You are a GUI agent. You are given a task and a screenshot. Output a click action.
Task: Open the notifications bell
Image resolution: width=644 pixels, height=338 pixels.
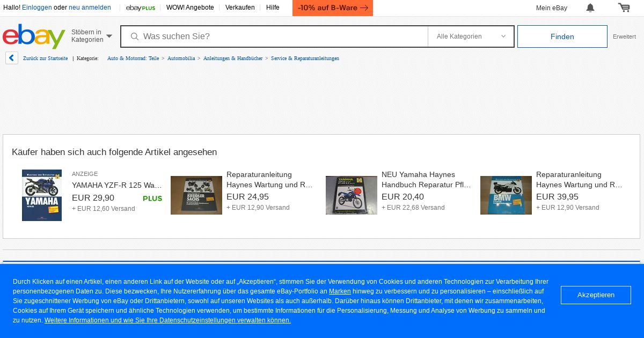(x=590, y=8)
